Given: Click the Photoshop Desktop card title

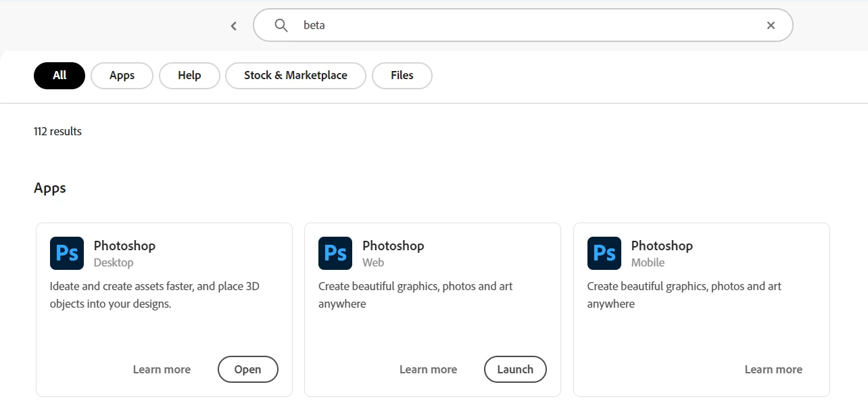Looking at the screenshot, I should pos(124,246).
